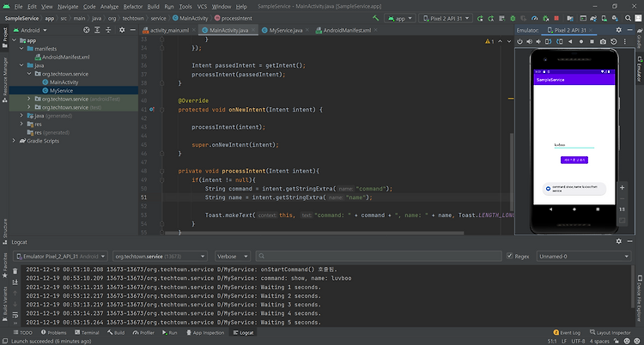This screenshot has height=345, width=644.
Task: Open the SDK Manager icon
Action: pos(615,19)
